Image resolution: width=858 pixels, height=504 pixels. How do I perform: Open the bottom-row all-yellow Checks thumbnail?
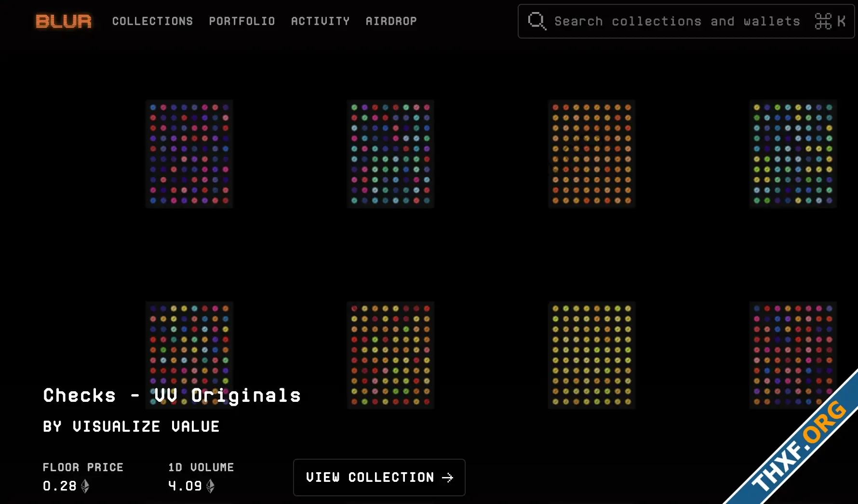pos(592,355)
